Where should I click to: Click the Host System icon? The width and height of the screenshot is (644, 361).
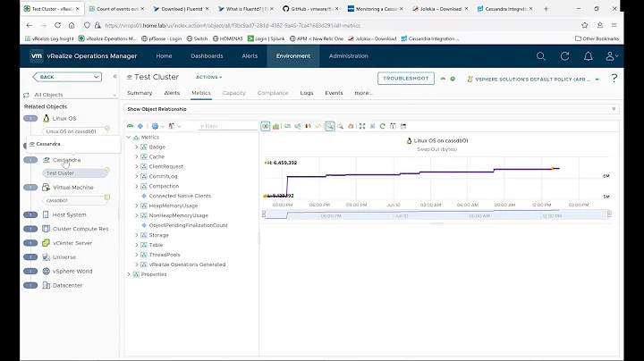tap(46, 214)
